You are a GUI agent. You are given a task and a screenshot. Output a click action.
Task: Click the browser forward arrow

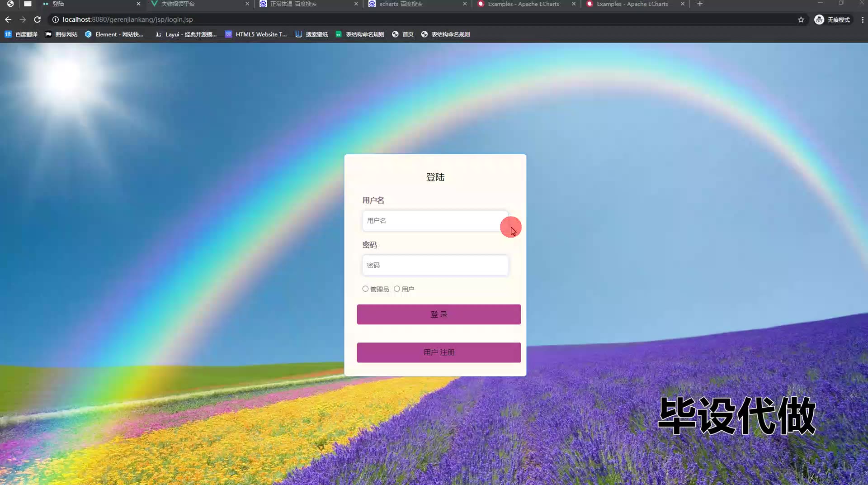pos(23,19)
